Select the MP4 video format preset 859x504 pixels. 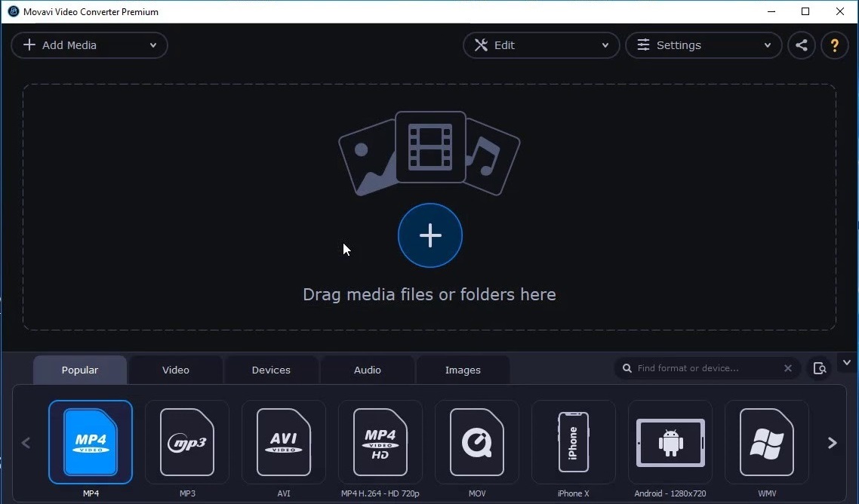pyautogui.click(x=91, y=442)
